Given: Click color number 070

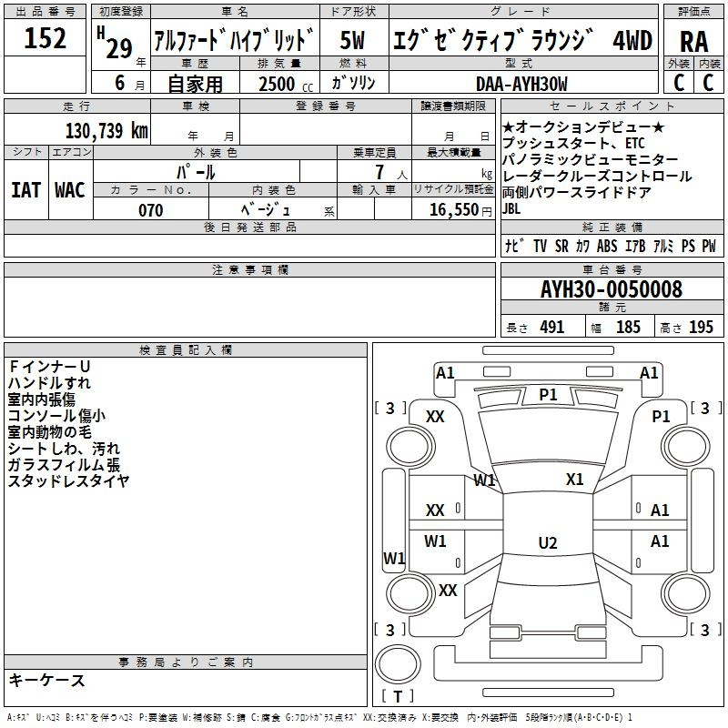Looking at the screenshot, I should click(151, 210).
